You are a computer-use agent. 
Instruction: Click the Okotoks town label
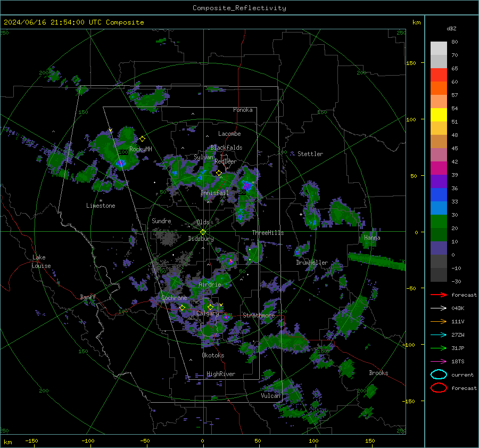[x=213, y=355]
